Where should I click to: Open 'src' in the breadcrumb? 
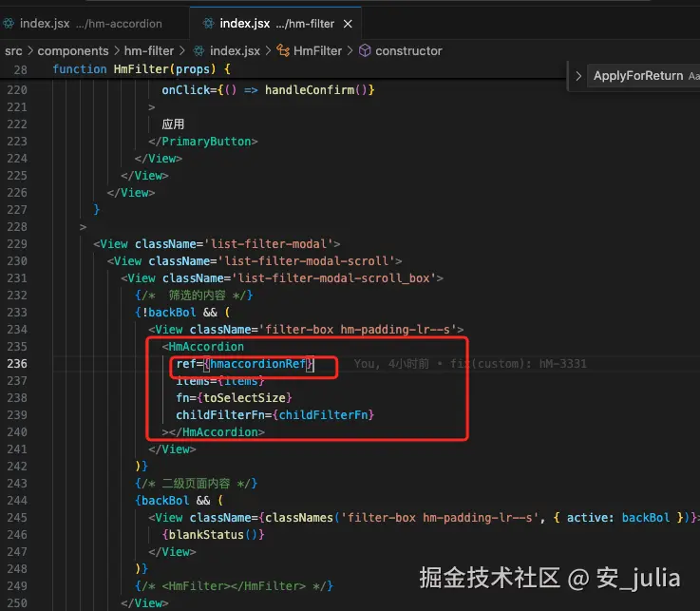click(13, 51)
